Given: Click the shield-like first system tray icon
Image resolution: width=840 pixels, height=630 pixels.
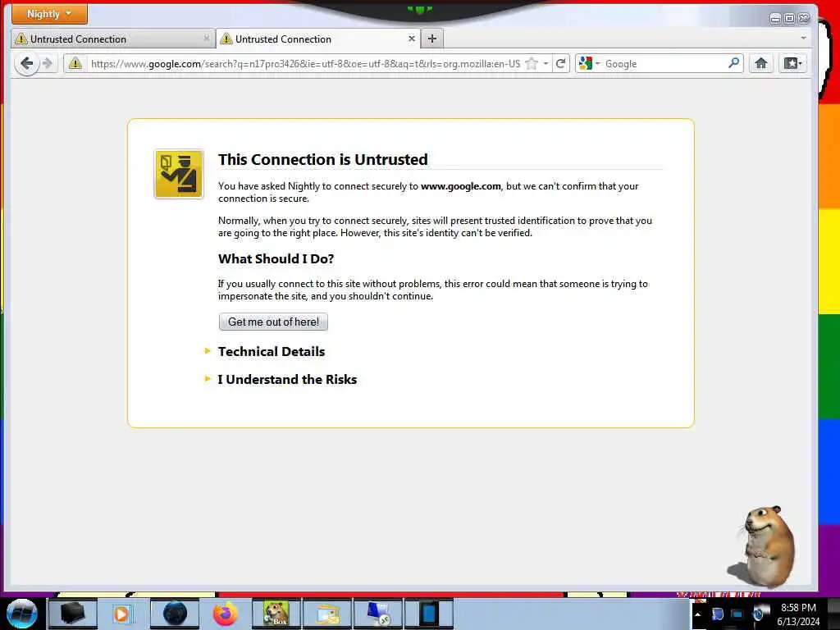Looking at the screenshot, I should (717, 614).
